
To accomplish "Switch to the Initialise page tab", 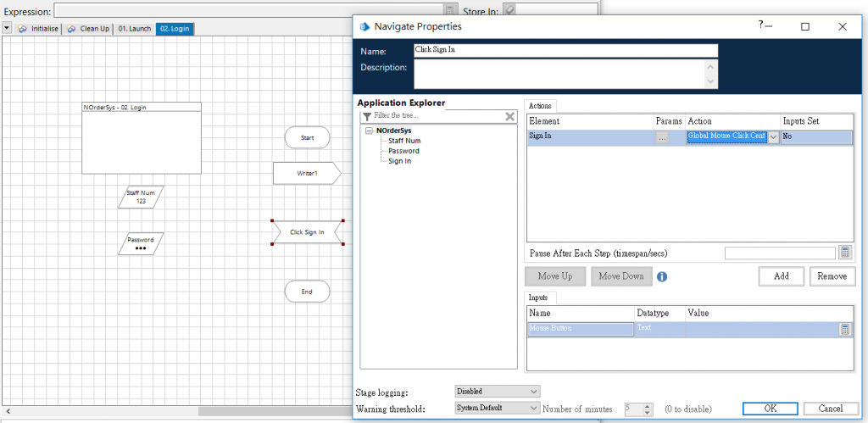I will coord(38,29).
